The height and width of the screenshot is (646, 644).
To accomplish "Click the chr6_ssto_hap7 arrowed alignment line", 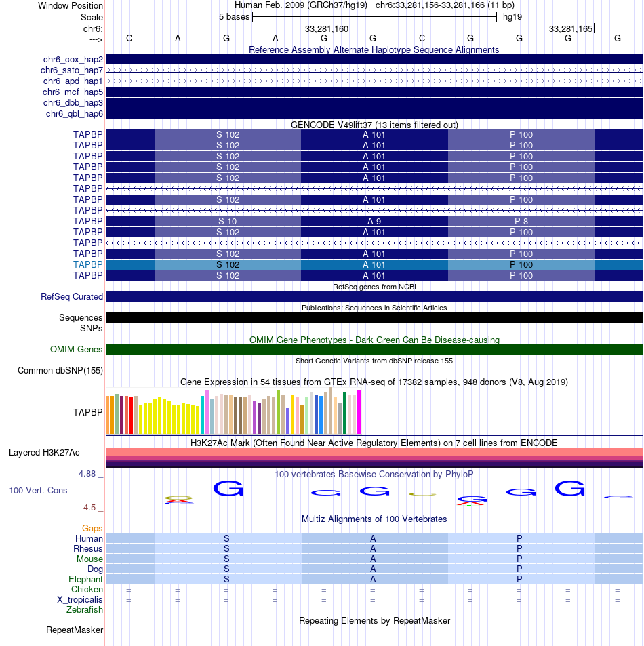I will pos(374,70).
